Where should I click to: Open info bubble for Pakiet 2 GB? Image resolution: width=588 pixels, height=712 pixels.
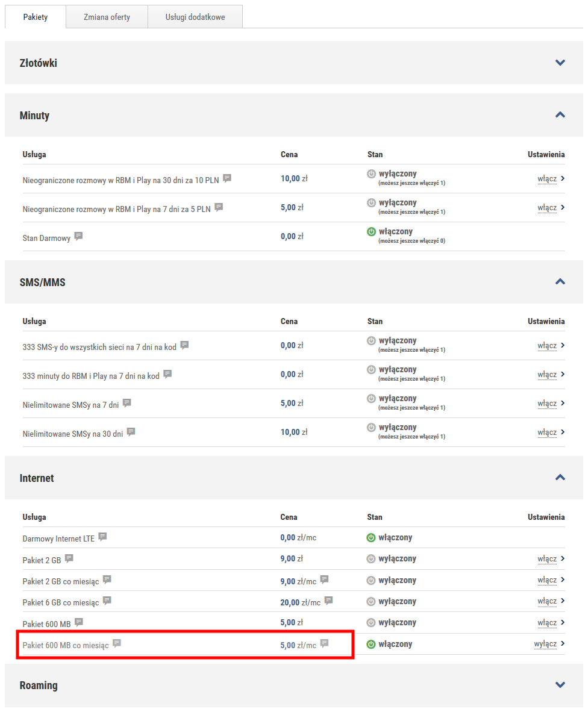[69, 558]
